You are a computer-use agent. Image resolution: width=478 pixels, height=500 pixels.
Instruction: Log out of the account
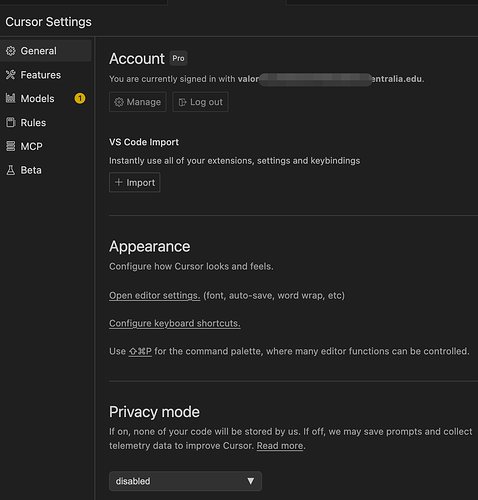pos(200,102)
